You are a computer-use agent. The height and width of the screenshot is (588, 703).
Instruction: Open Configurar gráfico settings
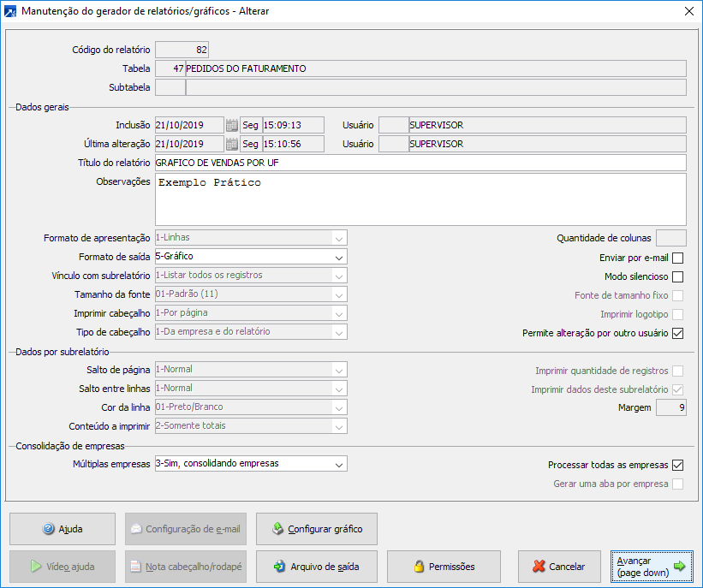pos(317,529)
